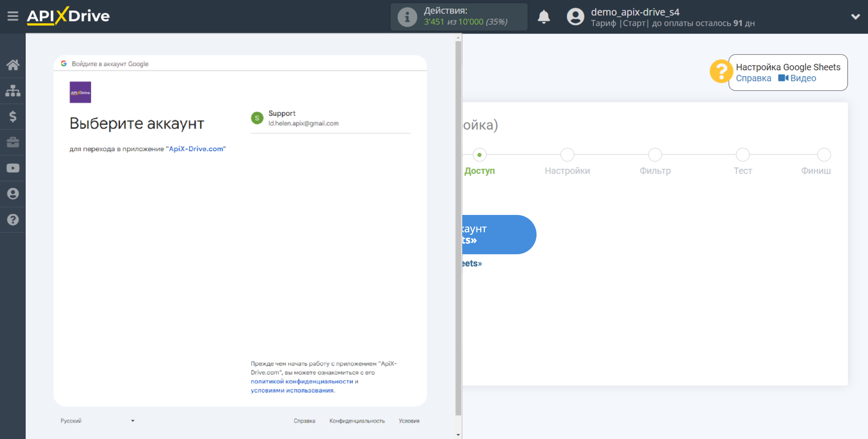Click the user avatar icon
The width and height of the screenshot is (868, 439).
click(x=575, y=16)
